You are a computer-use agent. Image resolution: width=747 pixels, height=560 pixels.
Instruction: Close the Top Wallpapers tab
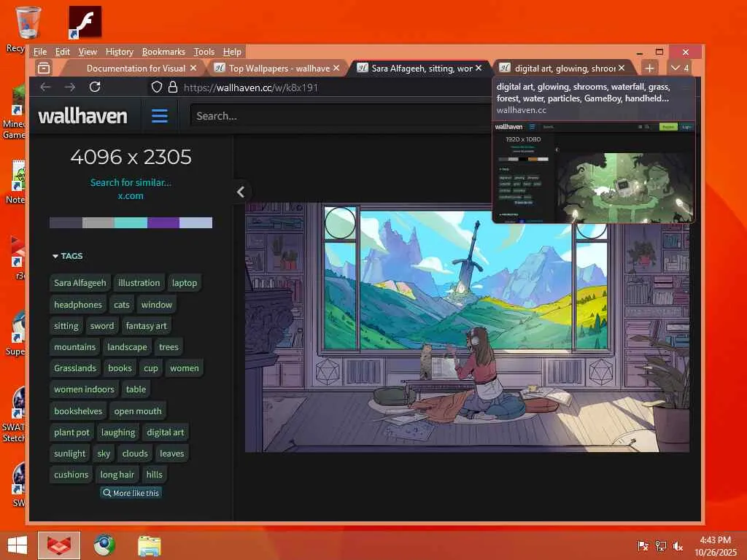pos(336,68)
